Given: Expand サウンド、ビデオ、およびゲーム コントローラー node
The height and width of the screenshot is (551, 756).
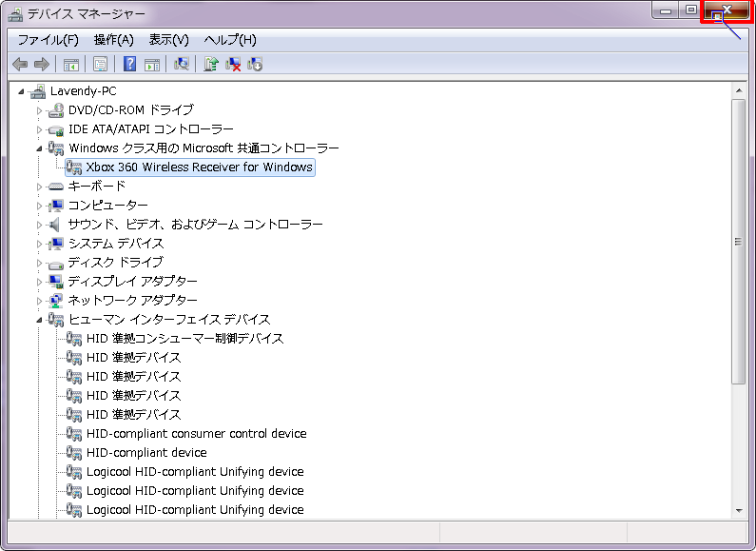Looking at the screenshot, I should click(39, 225).
